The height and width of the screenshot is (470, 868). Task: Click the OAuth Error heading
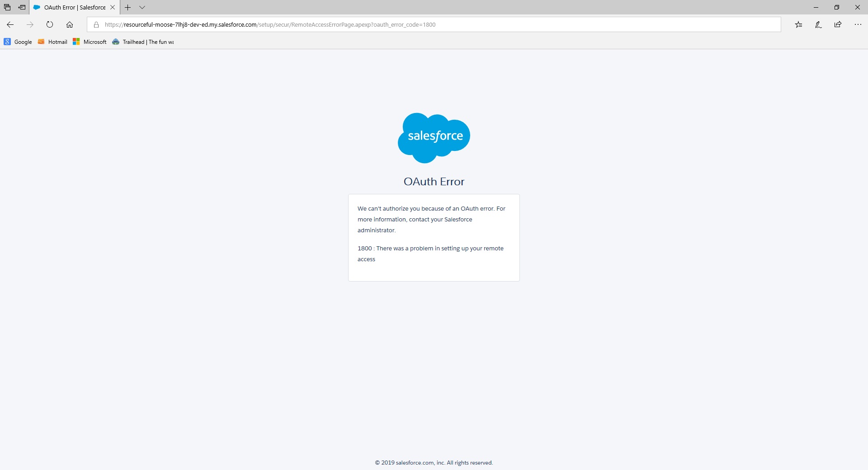point(434,182)
